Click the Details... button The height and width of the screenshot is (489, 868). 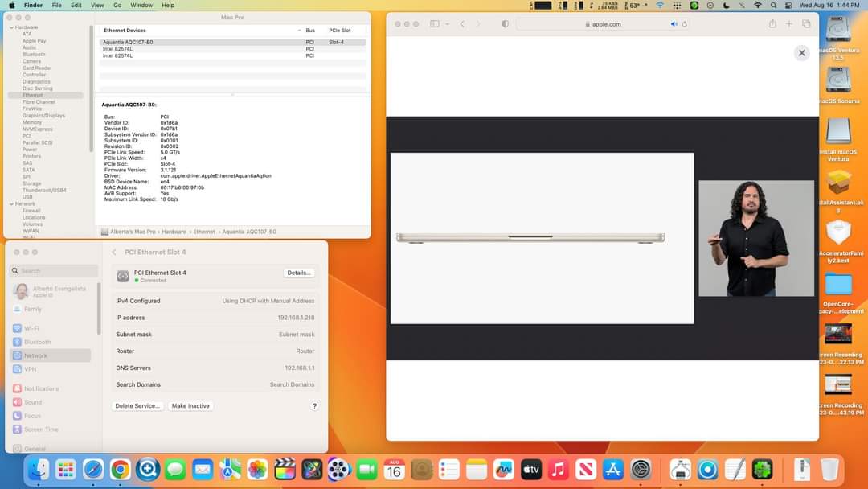point(299,273)
